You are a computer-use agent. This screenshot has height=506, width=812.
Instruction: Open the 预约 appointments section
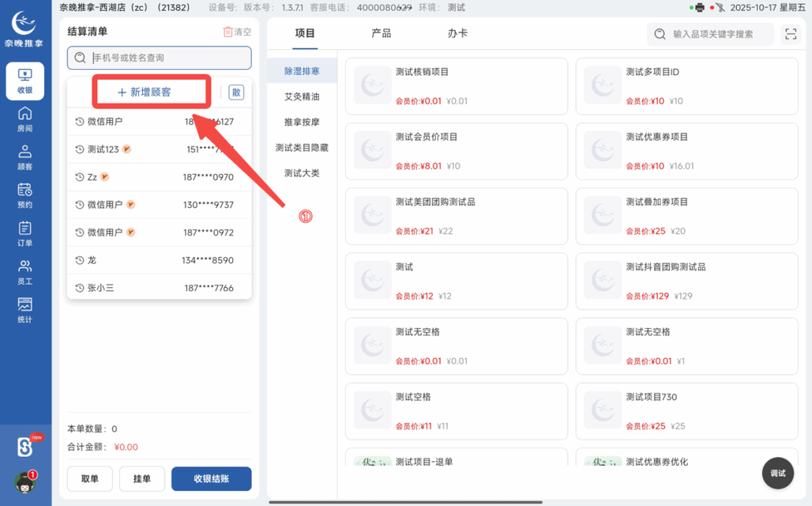pos(24,196)
